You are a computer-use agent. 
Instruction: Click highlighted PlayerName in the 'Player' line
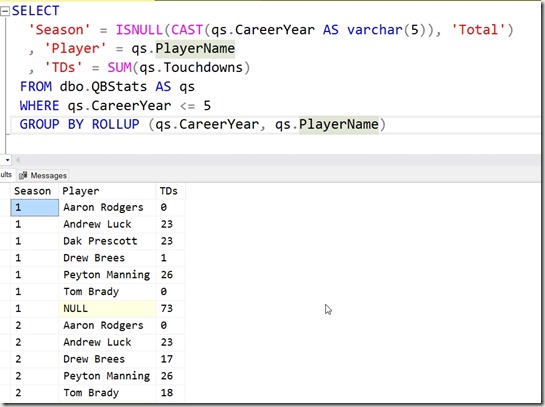pos(195,48)
